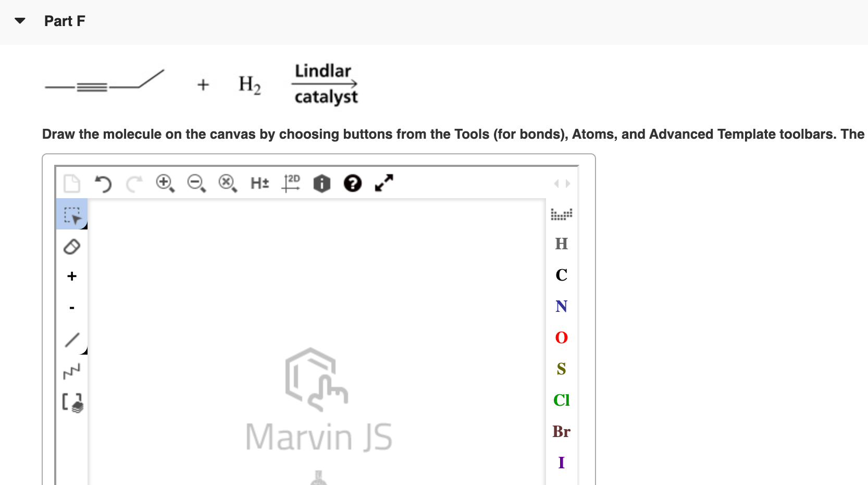
Task: Open the bracket group tool
Action: tap(72, 403)
